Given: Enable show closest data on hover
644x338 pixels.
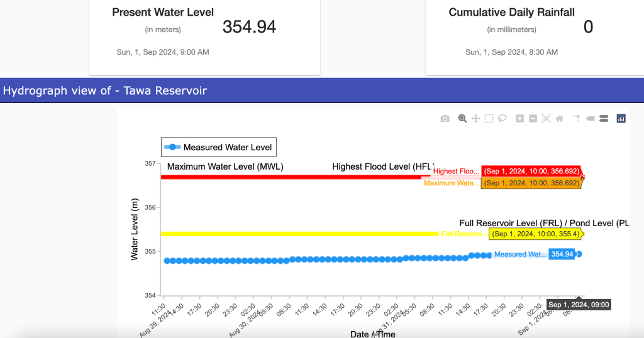Looking at the screenshot, I should [591, 118].
